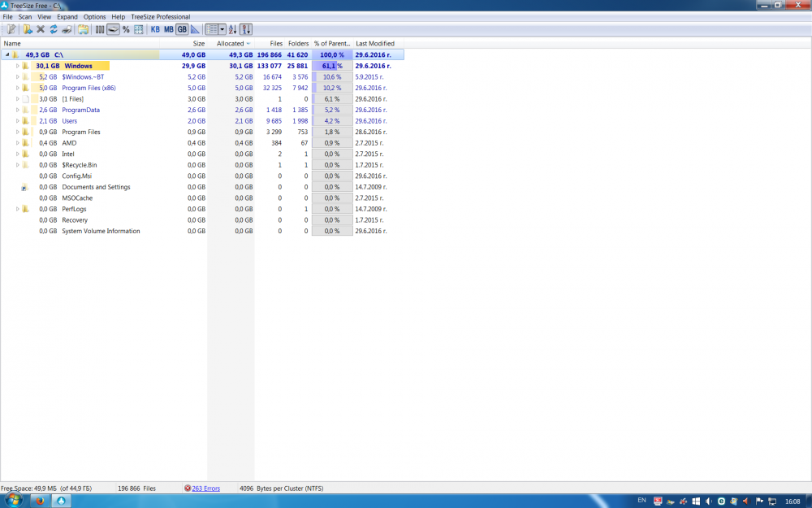The width and height of the screenshot is (812, 508).
Task: Open the Expand menu
Action: 67,16
